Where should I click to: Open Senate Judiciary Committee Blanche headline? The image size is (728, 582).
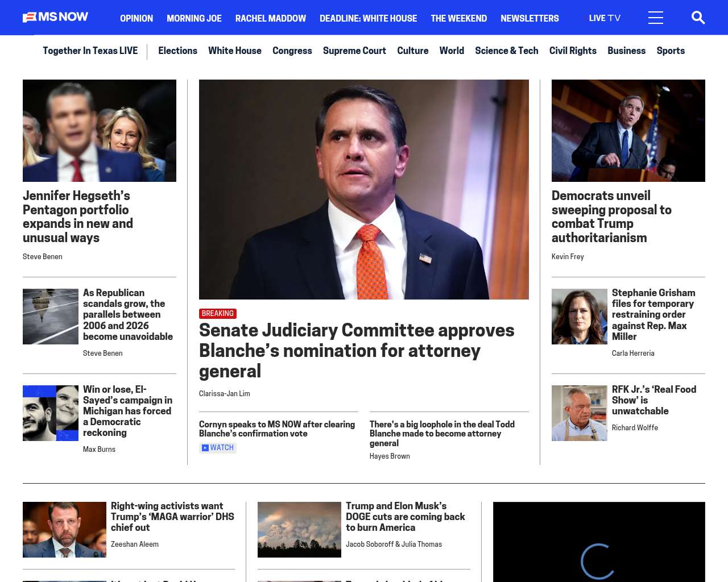(x=357, y=351)
